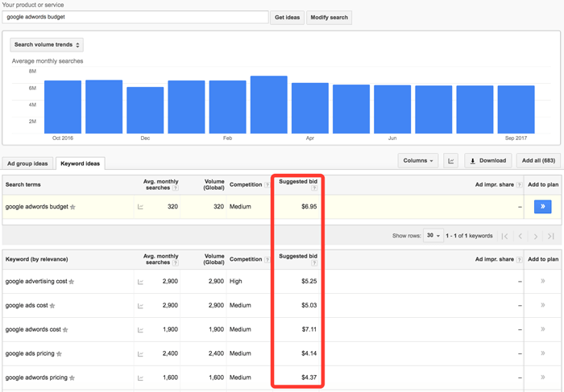Open help for Ad impr. share in Search terms table

tap(519, 185)
